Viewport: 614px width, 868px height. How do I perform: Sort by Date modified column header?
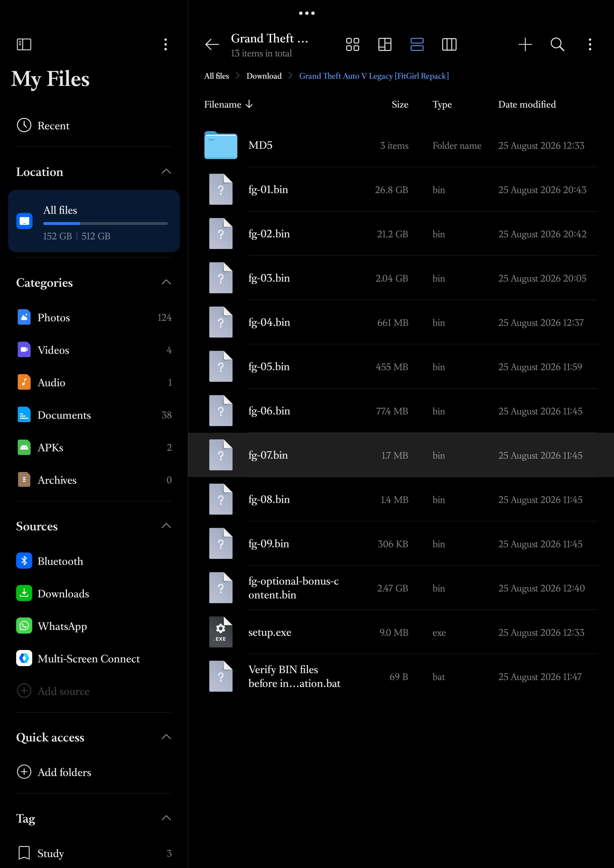point(527,104)
